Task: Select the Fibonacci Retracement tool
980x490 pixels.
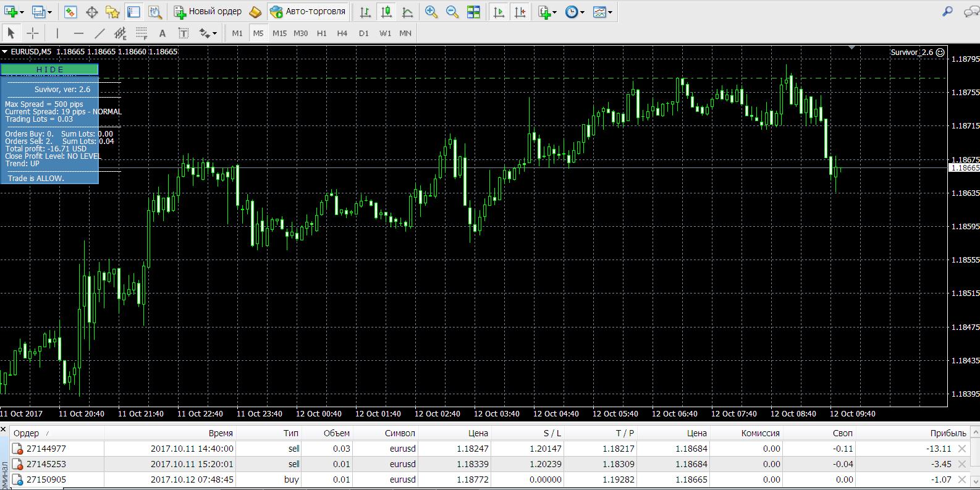Action: (142, 33)
